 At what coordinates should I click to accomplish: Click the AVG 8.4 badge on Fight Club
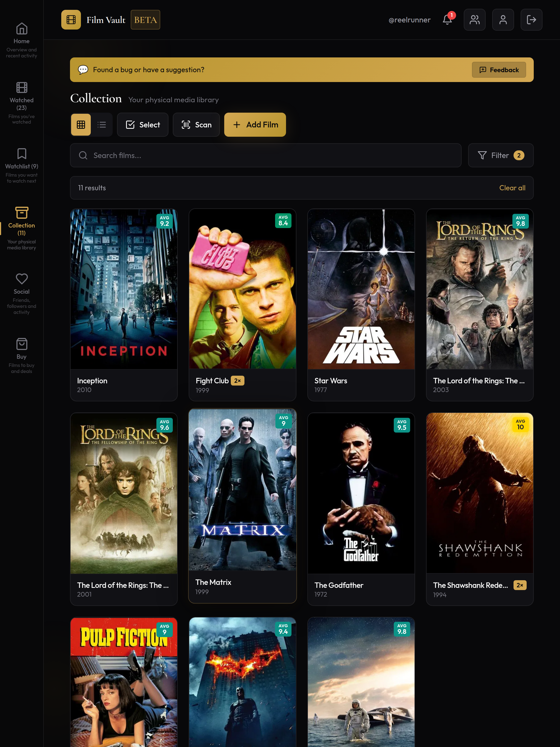tap(283, 221)
